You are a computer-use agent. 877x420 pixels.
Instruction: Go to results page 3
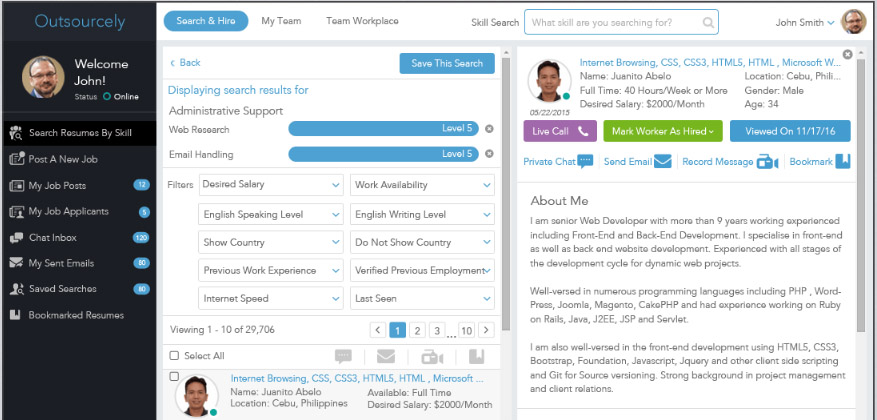click(437, 330)
